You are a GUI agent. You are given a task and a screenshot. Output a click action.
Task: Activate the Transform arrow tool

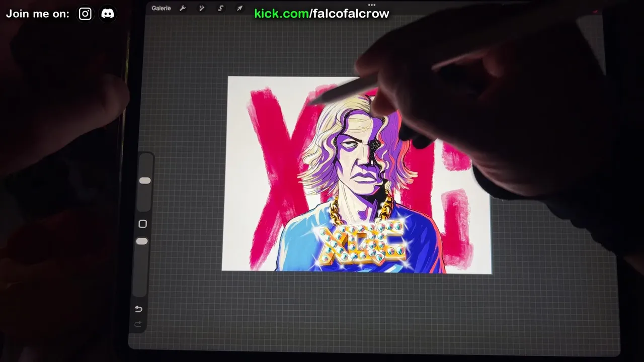tap(239, 8)
